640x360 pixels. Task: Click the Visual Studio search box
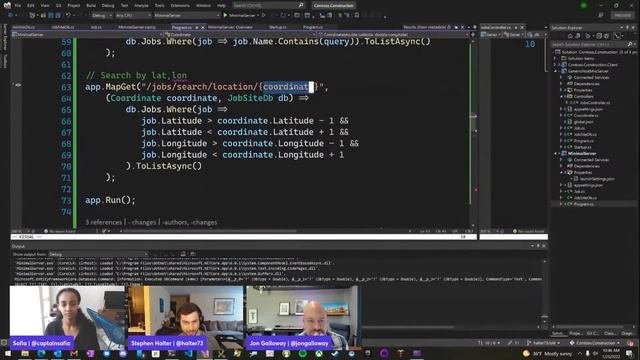(268, 5)
